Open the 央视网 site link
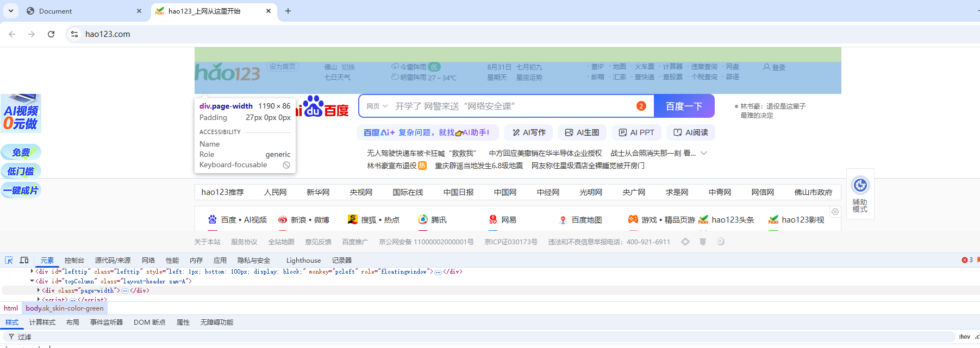Image resolution: width=980 pixels, height=348 pixels. click(361, 192)
